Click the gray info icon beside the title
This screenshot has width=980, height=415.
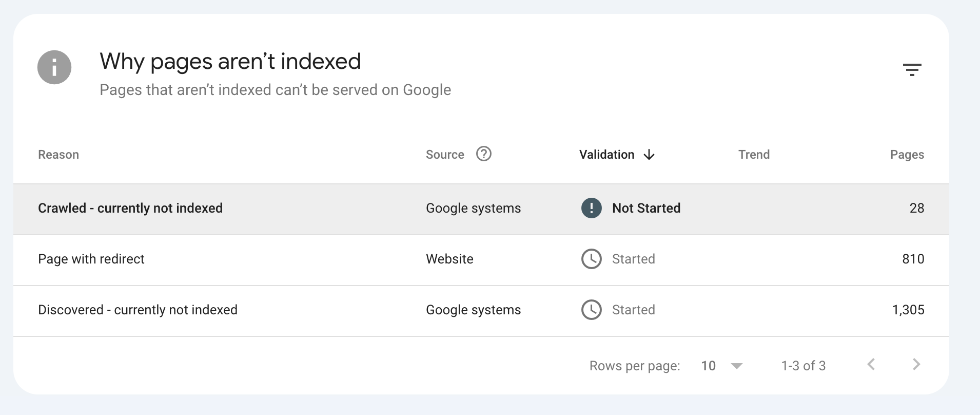[x=54, y=67]
